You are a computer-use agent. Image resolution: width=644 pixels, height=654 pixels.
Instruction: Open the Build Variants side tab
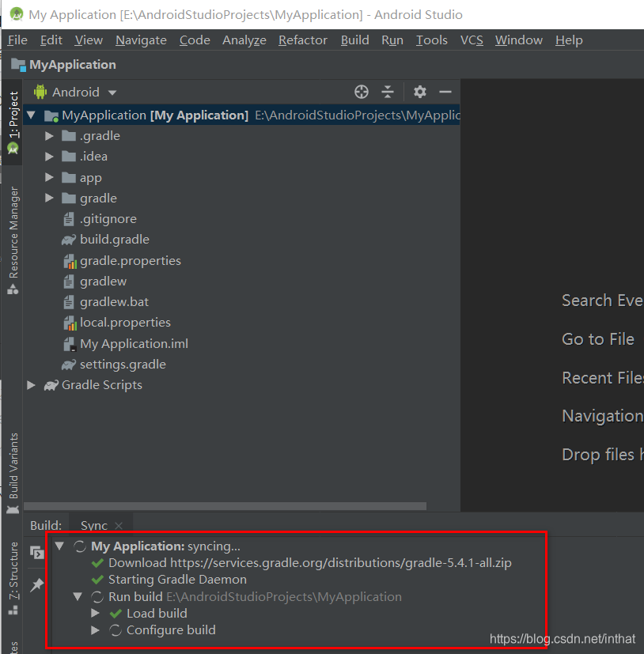[13, 473]
